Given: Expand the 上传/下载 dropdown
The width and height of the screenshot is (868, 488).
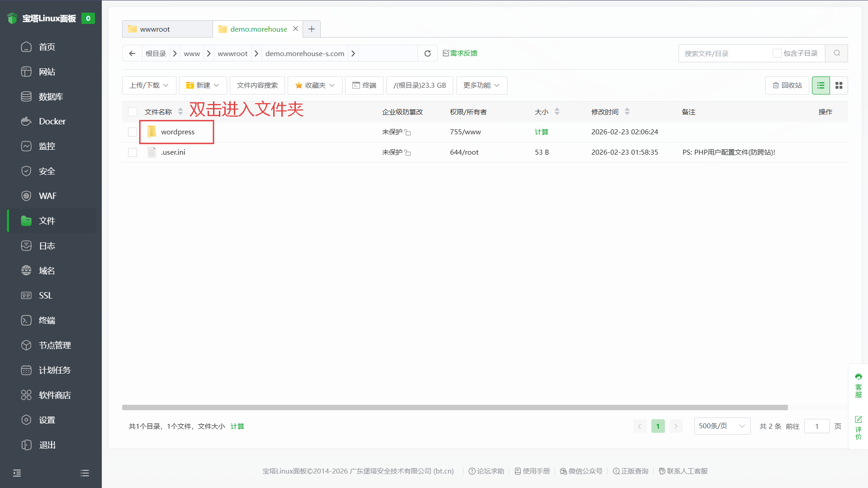Looking at the screenshot, I should tap(149, 85).
